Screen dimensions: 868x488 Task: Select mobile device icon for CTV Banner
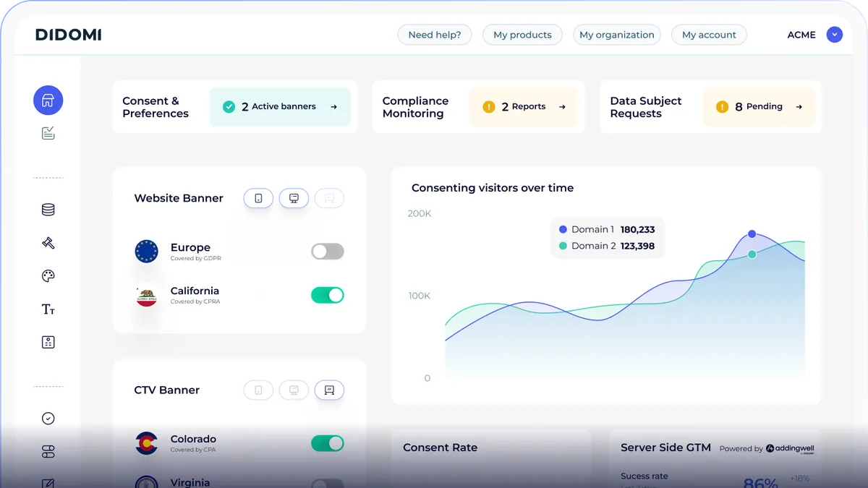click(x=258, y=390)
